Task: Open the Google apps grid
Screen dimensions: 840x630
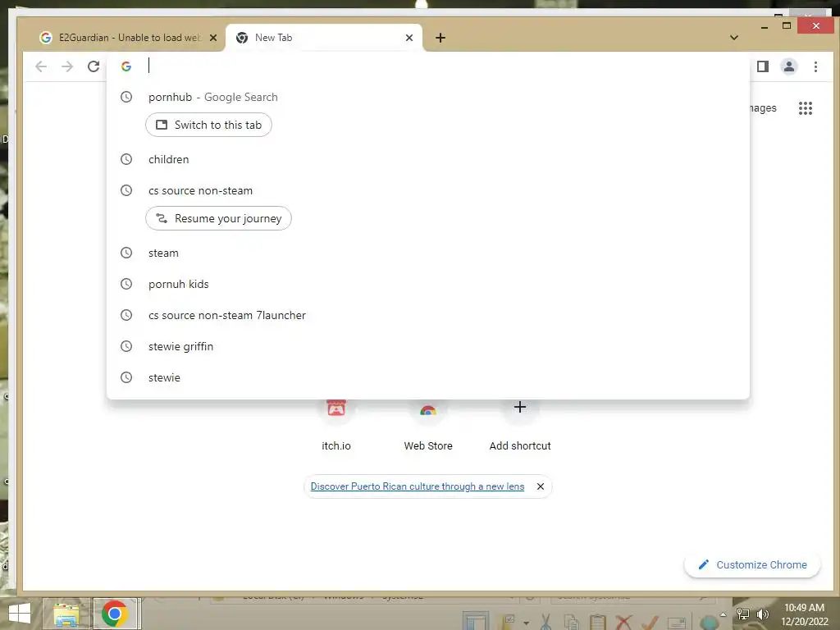Action: point(806,108)
